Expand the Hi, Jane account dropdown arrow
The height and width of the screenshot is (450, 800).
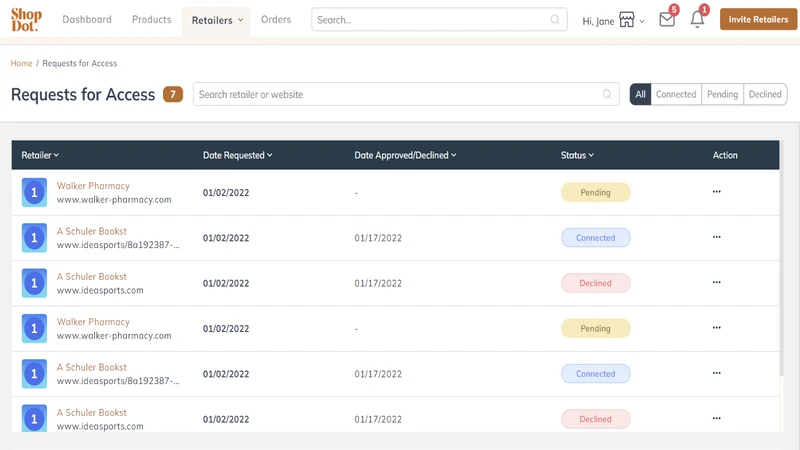(x=642, y=21)
